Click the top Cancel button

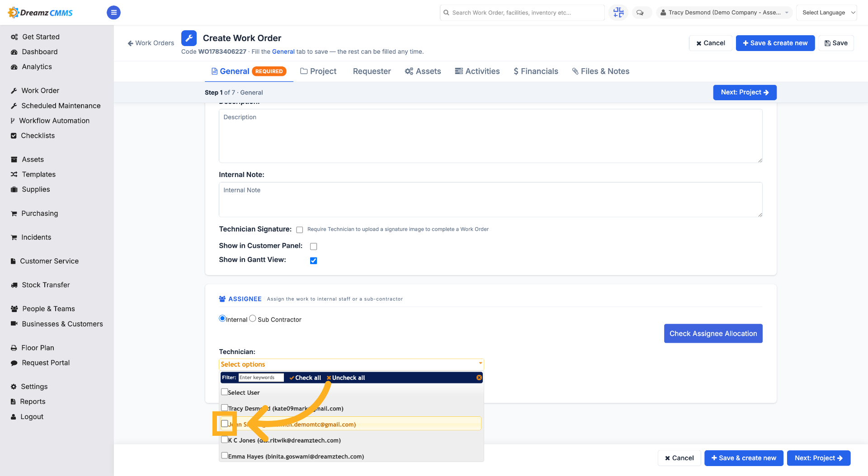(x=710, y=43)
